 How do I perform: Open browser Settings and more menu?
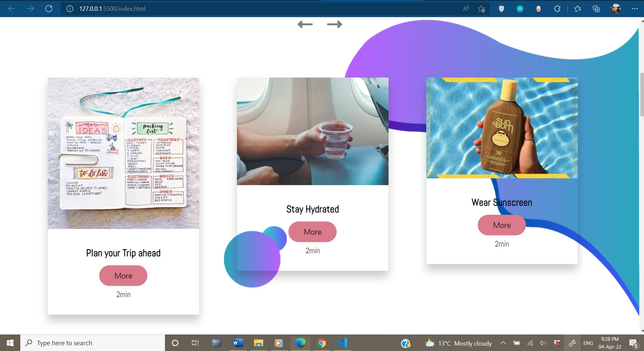click(635, 9)
